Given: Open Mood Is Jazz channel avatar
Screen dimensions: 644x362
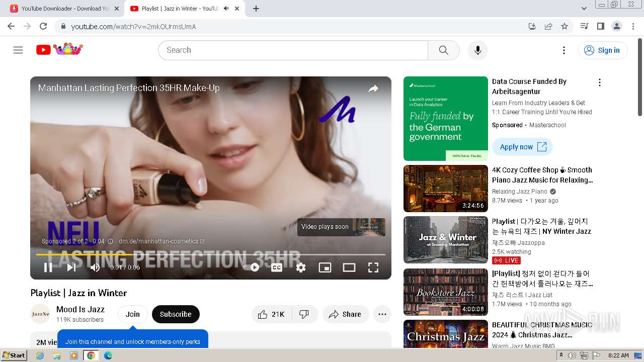Looking at the screenshot, I should click(x=40, y=314).
